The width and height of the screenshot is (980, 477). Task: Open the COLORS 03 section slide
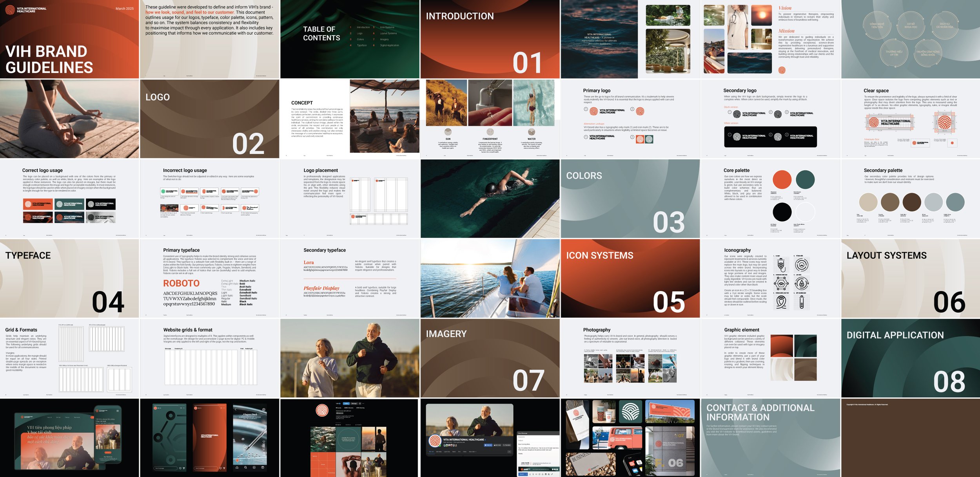tap(630, 199)
